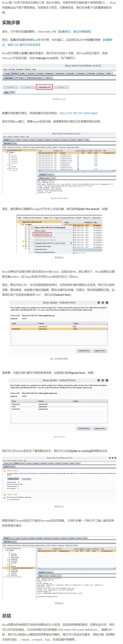Screen dimensions: 123x644
Task: Select the WebSockets history sub-tab
Action: pyautogui.click(x=35, y=78)
